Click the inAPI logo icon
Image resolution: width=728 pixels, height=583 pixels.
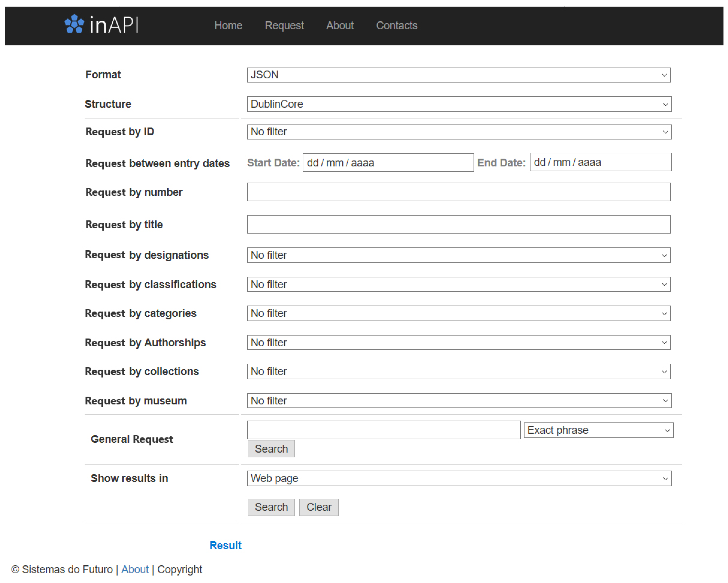pos(74,24)
